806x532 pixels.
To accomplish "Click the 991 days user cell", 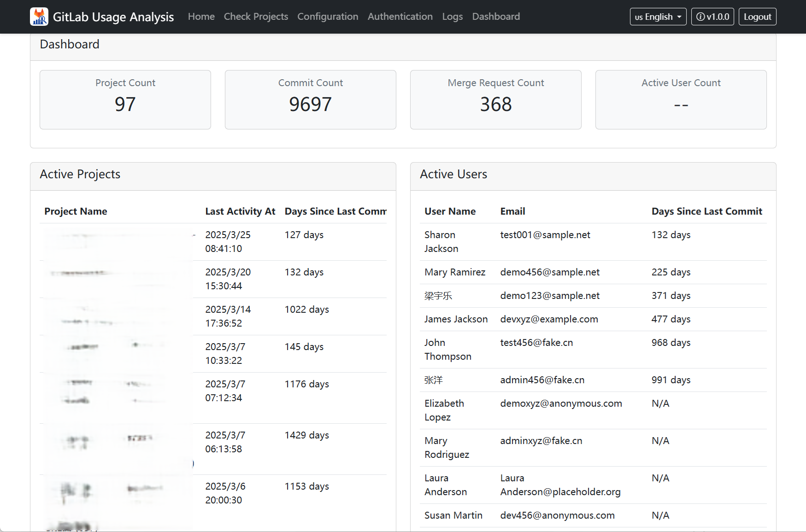I will [671, 380].
